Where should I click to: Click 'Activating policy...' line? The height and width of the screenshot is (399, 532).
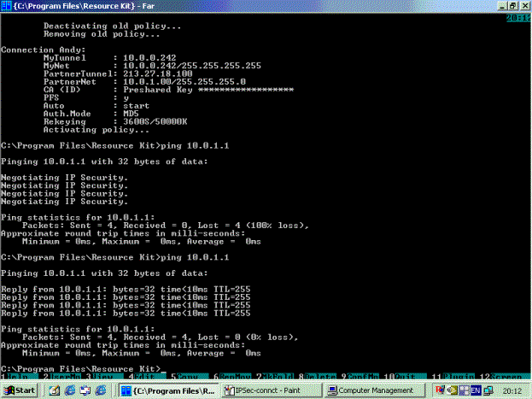pyautogui.click(x=96, y=130)
